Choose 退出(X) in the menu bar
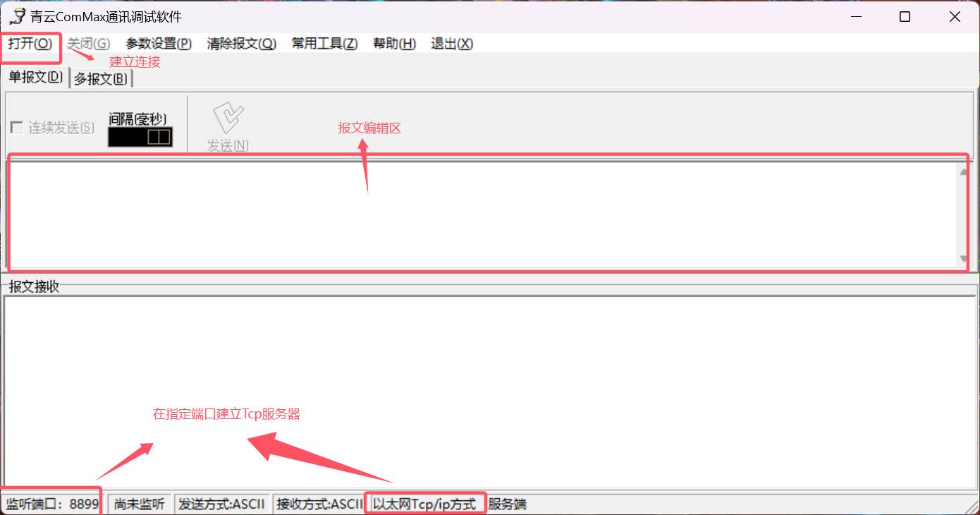Image resolution: width=980 pixels, height=515 pixels. pyautogui.click(x=452, y=44)
